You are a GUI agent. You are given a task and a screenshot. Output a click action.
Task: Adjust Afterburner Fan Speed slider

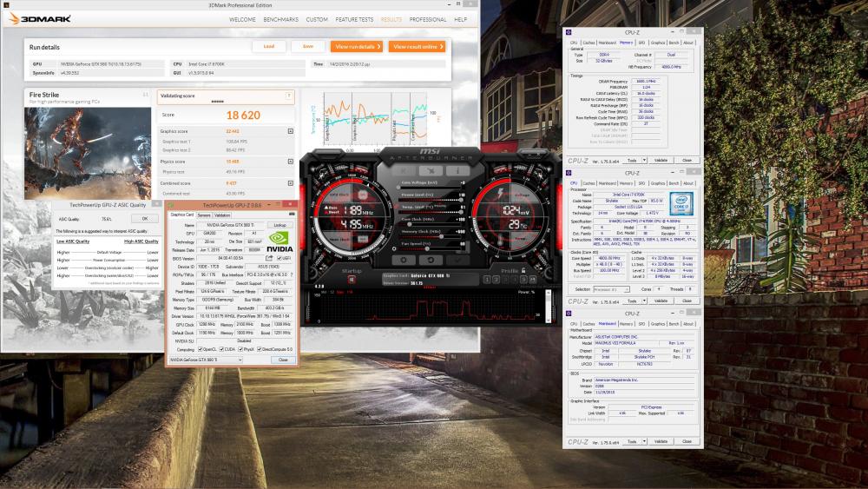point(431,248)
